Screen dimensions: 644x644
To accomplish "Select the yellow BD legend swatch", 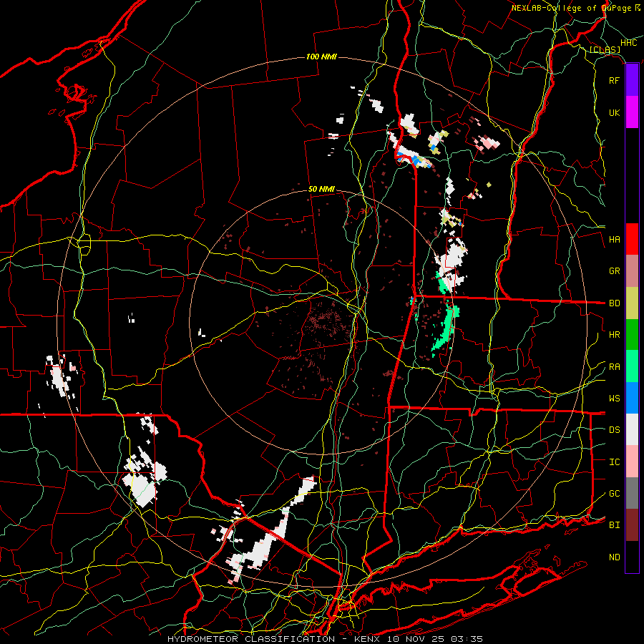I will click(x=632, y=303).
